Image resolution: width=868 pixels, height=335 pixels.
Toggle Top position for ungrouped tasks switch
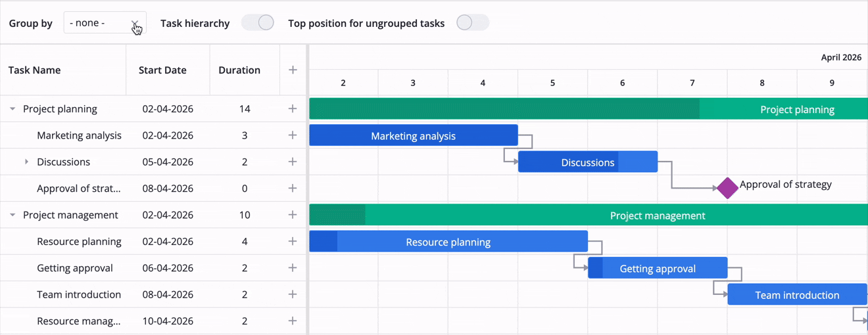pyautogui.click(x=472, y=23)
